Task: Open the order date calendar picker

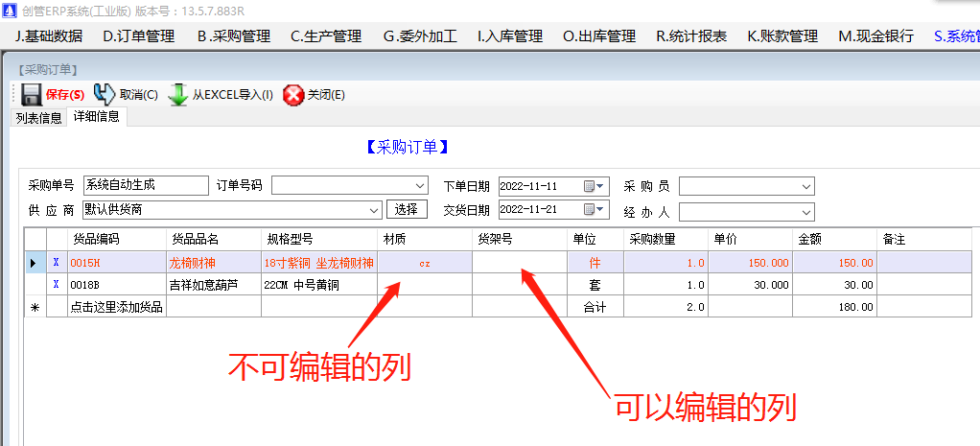Action: pyautogui.click(x=595, y=186)
